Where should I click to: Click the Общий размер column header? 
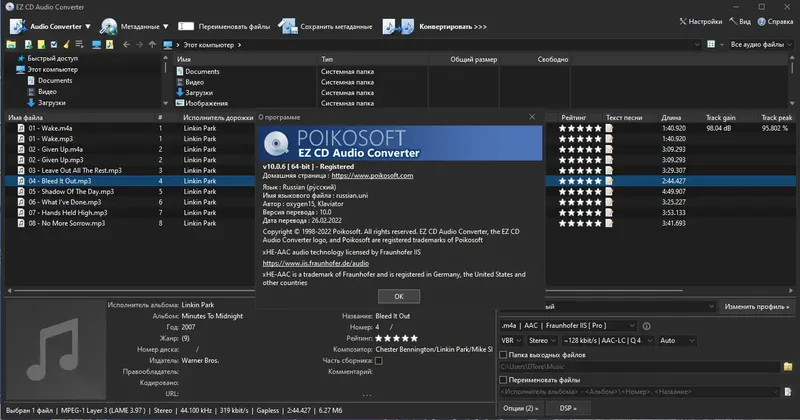[x=473, y=59]
